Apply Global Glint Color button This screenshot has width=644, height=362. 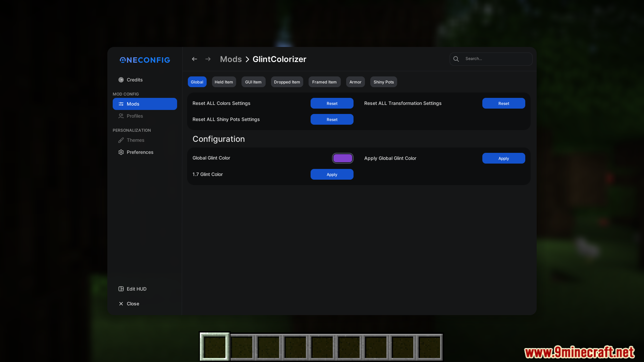(x=504, y=158)
